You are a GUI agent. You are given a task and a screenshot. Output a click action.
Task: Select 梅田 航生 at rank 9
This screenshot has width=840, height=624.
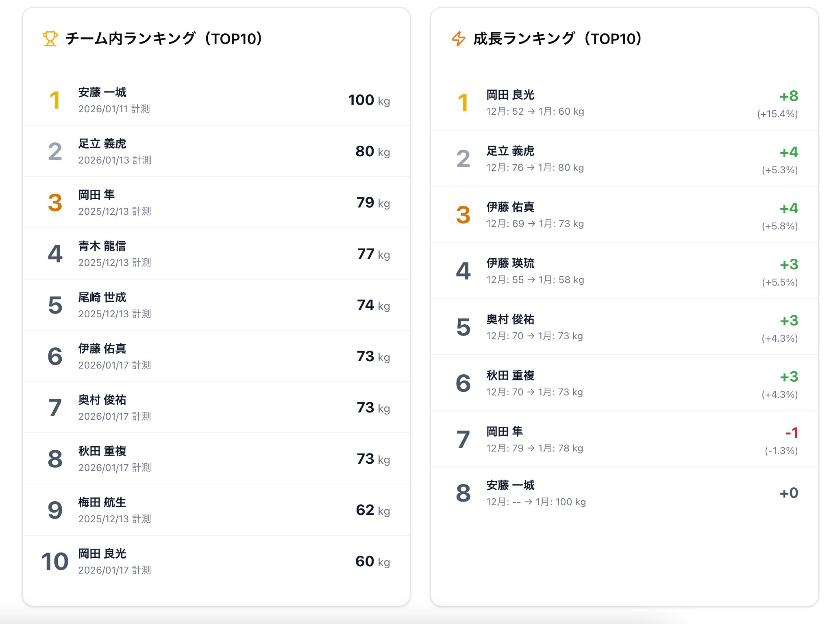pos(102,502)
